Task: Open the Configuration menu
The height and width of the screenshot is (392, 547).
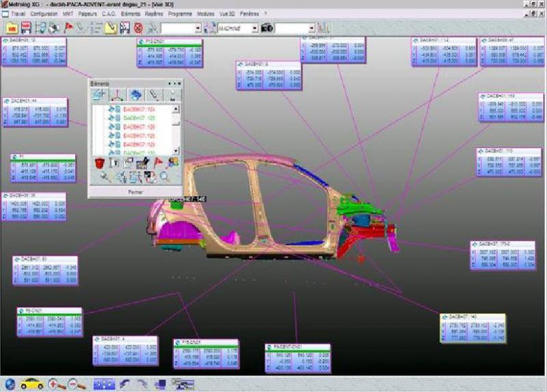Action: (44, 13)
